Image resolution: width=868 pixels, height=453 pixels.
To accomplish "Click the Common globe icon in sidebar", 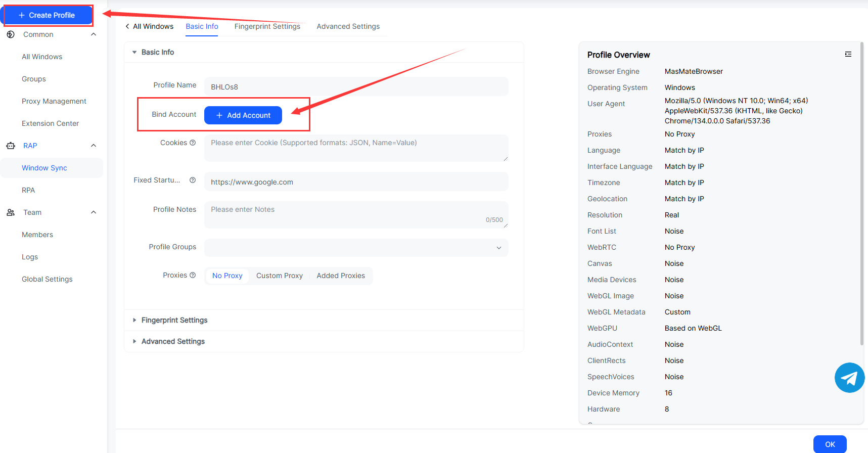I will pos(11,34).
